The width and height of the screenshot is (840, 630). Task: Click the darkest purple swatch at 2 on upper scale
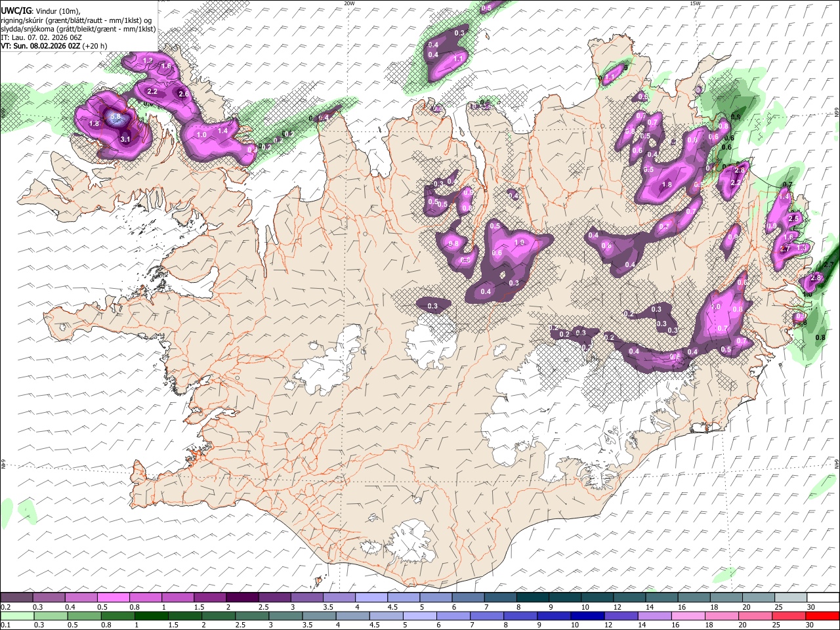coord(241,597)
